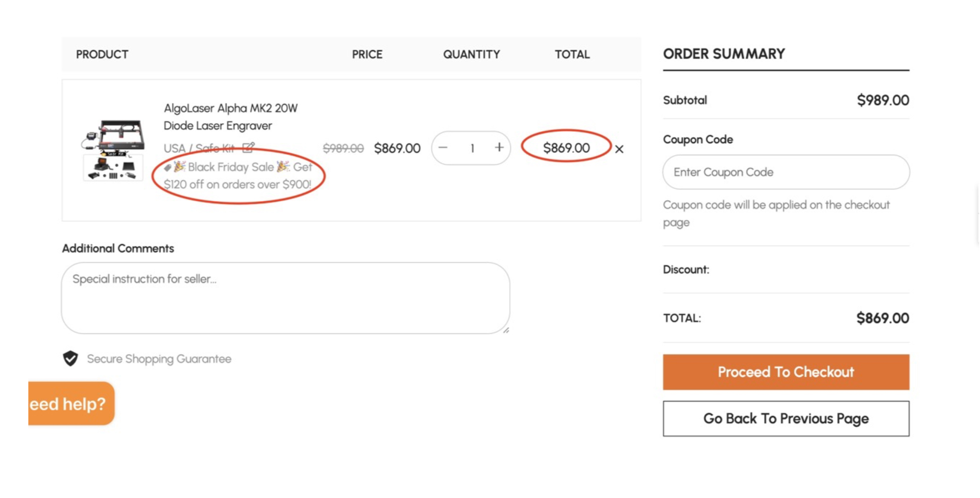The width and height of the screenshot is (980, 498).
Task: Remove the laser engraver from cart
Action: point(619,149)
